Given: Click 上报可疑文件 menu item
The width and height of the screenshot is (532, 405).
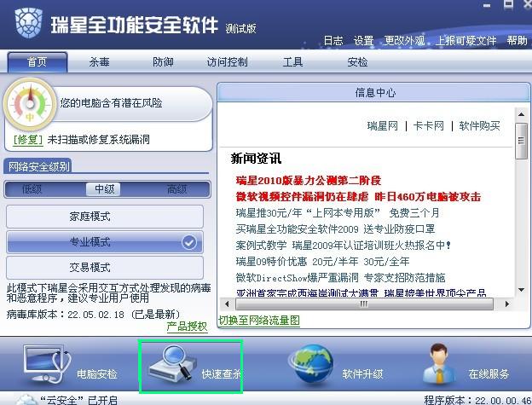Looking at the screenshot, I should coord(465,41).
